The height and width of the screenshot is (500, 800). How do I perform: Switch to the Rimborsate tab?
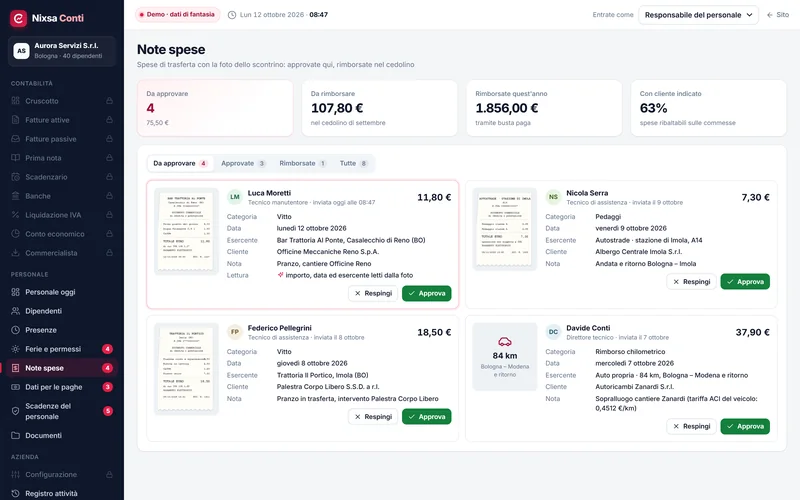(x=303, y=163)
